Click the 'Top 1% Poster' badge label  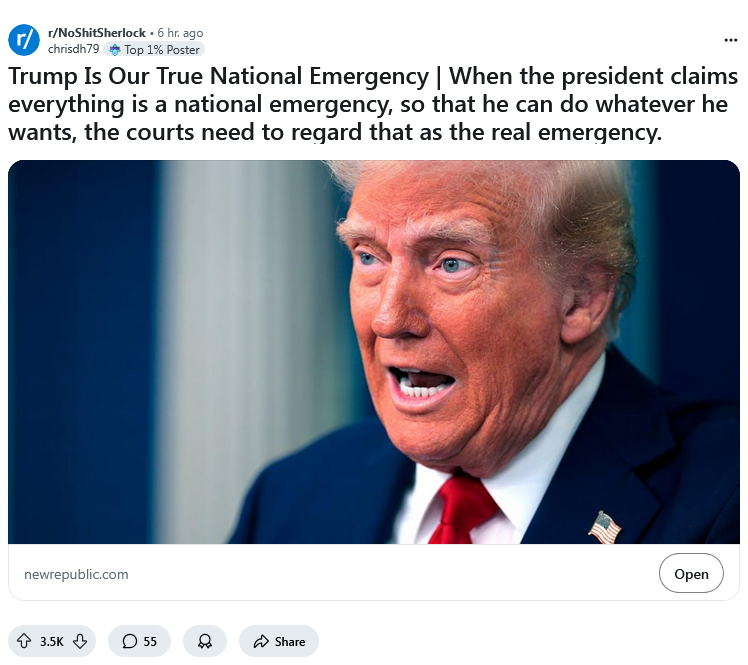tap(162, 50)
